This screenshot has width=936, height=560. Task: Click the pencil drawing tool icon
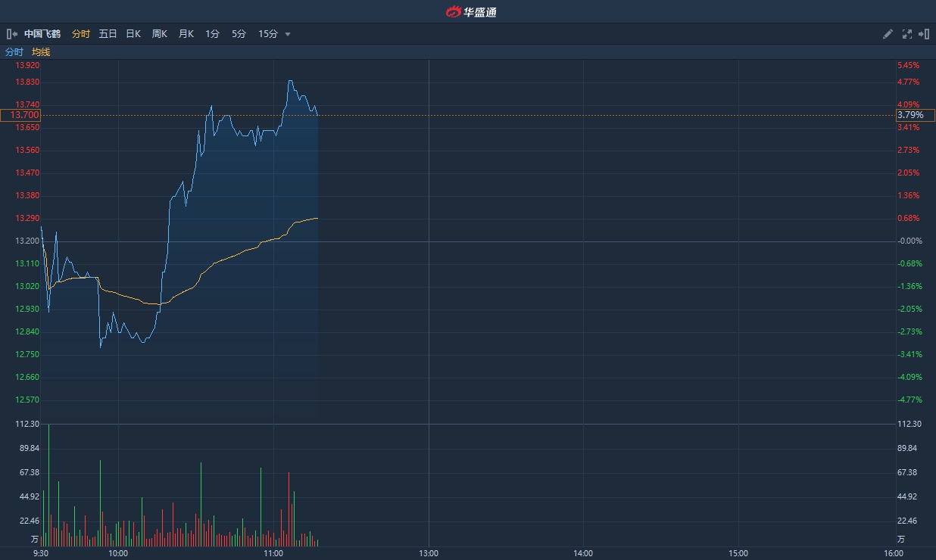(888, 34)
